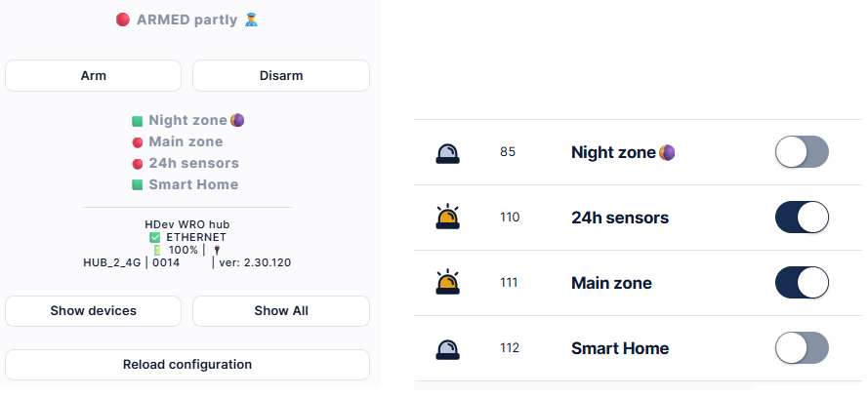Click Show devices button
The image size is (868, 398).
[x=93, y=311]
